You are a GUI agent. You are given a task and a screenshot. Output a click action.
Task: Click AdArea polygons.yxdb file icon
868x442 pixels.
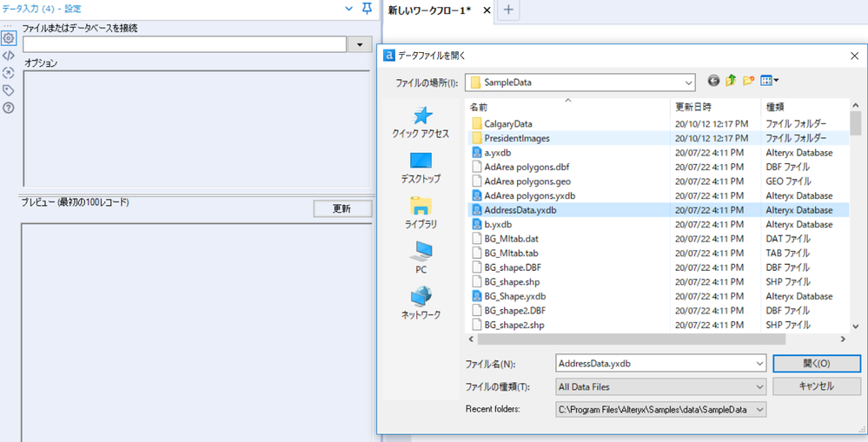click(x=477, y=196)
